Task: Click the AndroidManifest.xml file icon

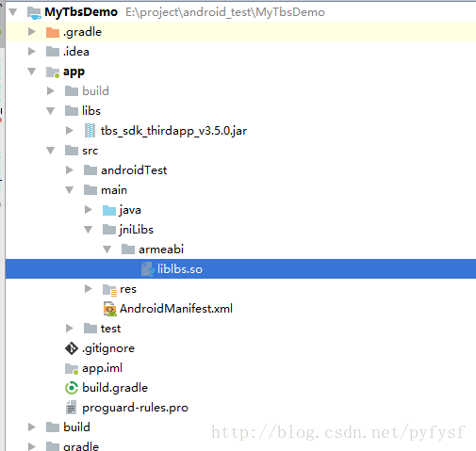Action: [x=109, y=309]
